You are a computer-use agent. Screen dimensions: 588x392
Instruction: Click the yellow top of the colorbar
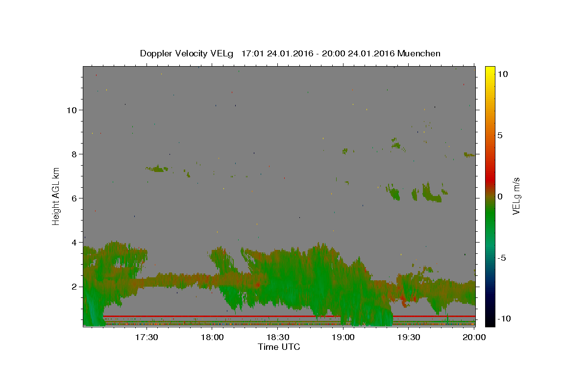pyautogui.click(x=490, y=70)
